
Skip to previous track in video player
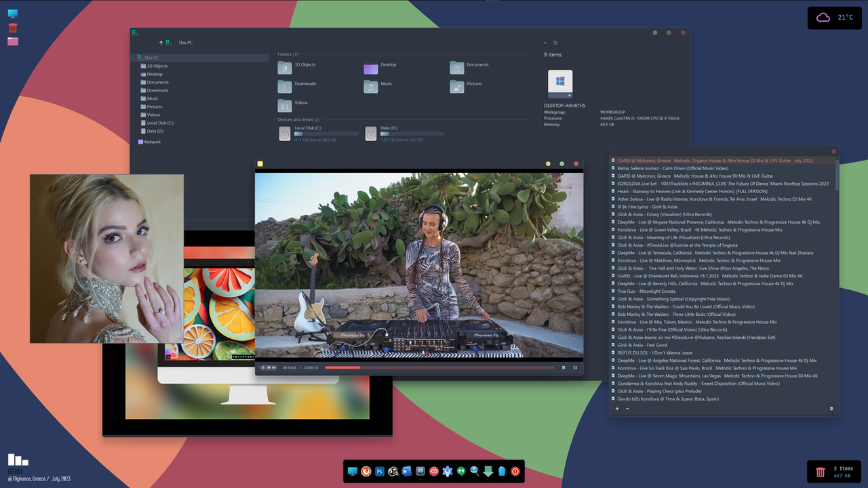(269, 367)
